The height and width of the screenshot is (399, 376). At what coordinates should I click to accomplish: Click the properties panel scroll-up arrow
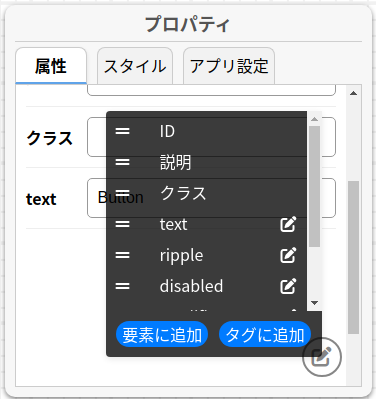[x=354, y=93]
